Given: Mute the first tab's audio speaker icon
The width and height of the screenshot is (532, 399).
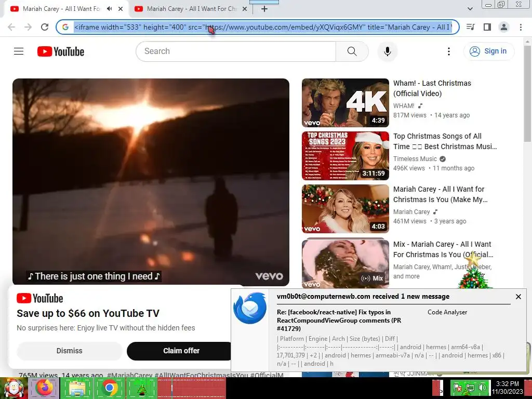Looking at the screenshot, I should point(109,9).
